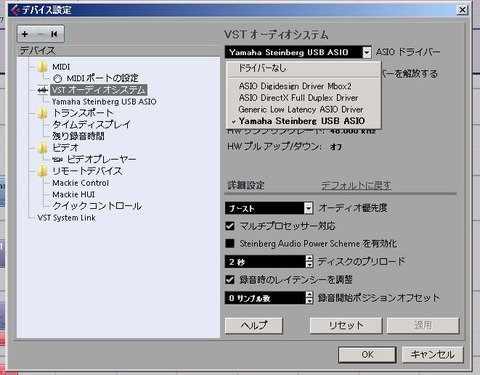Screen dimensions: 480x375
Task: Select ビデオプレーヤー tree item
Action: 101,159
